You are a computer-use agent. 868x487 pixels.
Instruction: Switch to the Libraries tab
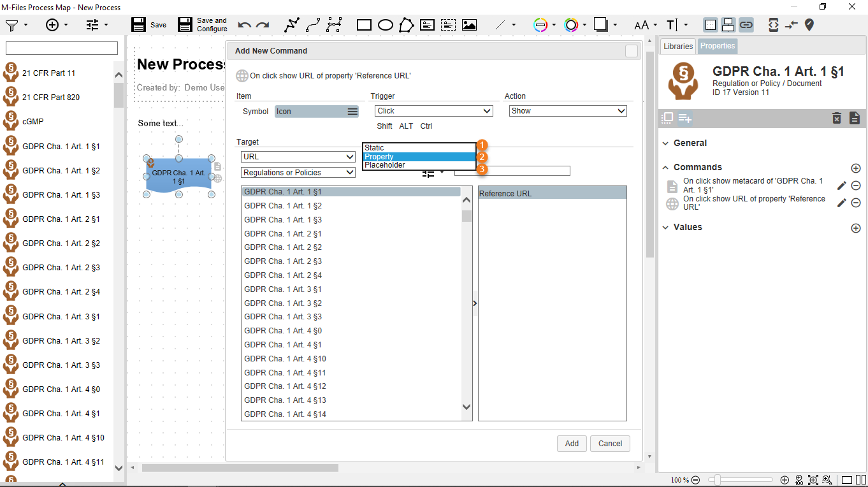coord(677,46)
